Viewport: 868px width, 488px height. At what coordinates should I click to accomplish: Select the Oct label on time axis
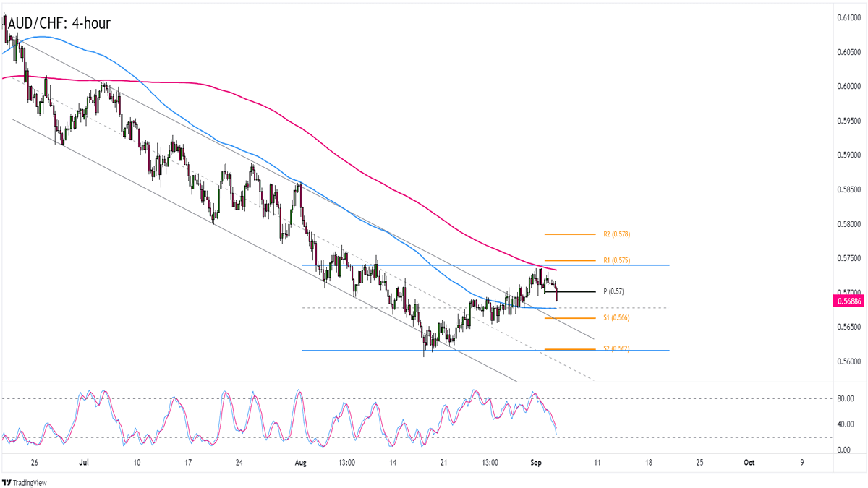[750, 461]
